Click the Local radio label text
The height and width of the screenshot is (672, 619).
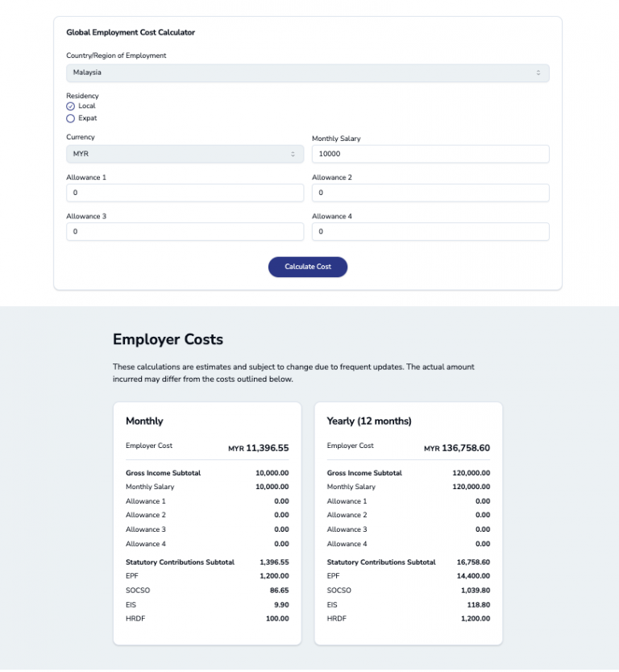click(x=86, y=106)
